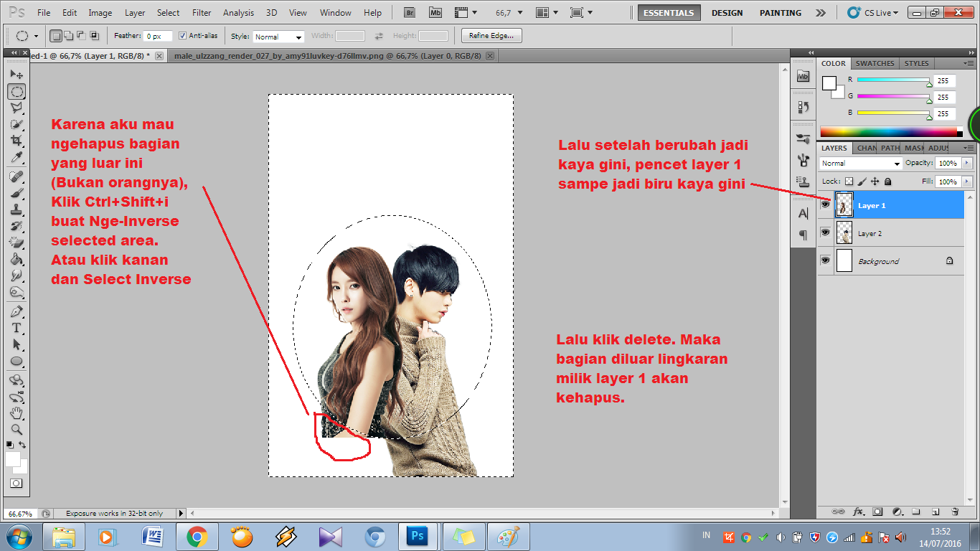Add layer mask icon in Layers panel
980x551 pixels.
pyautogui.click(x=877, y=512)
